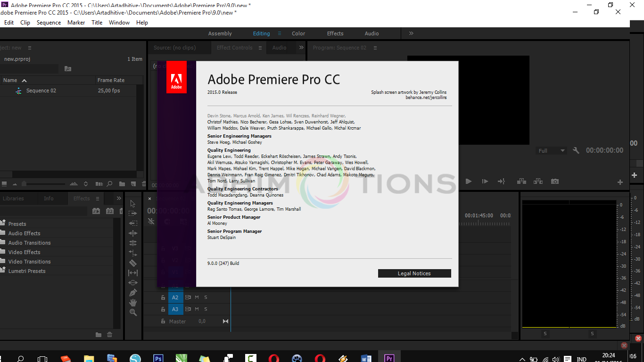This screenshot has height=362, width=644.
Task: Sort Project items by Name column
Action: (10, 80)
